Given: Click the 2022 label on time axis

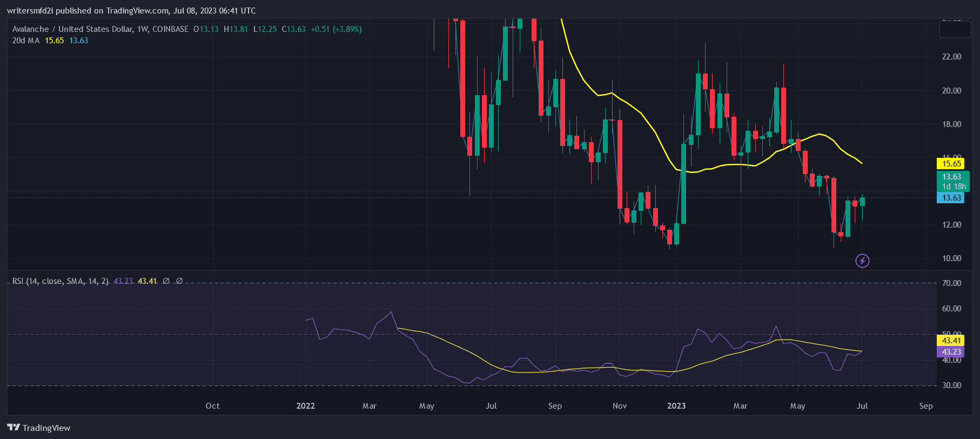Looking at the screenshot, I should tap(306, 406).
